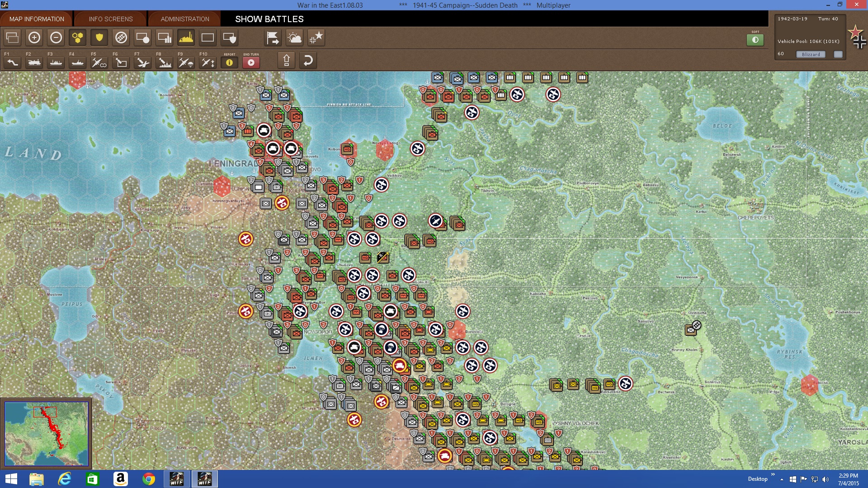Click the red hexagon at Rybinsk
Screen dimensions: 868x488
(809, 385)
